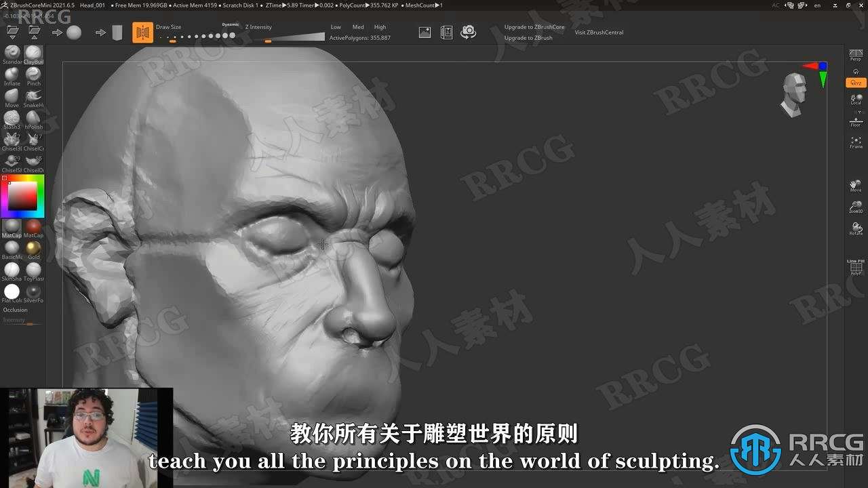Choose the Inflate brush
This screenshot has height=488, width=868.
[x=12, y=77]
